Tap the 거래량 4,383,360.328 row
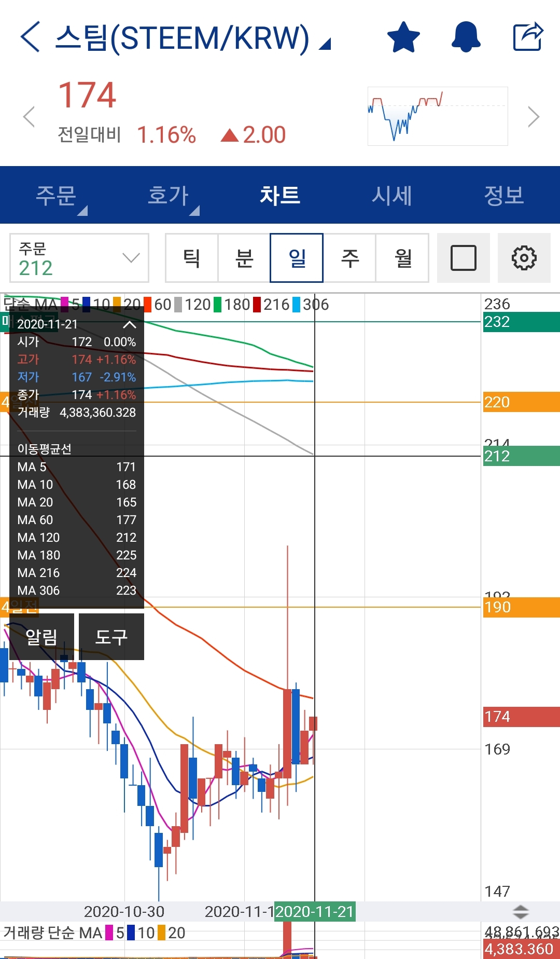This screenshot has height=959, width=560. (77, 413)
